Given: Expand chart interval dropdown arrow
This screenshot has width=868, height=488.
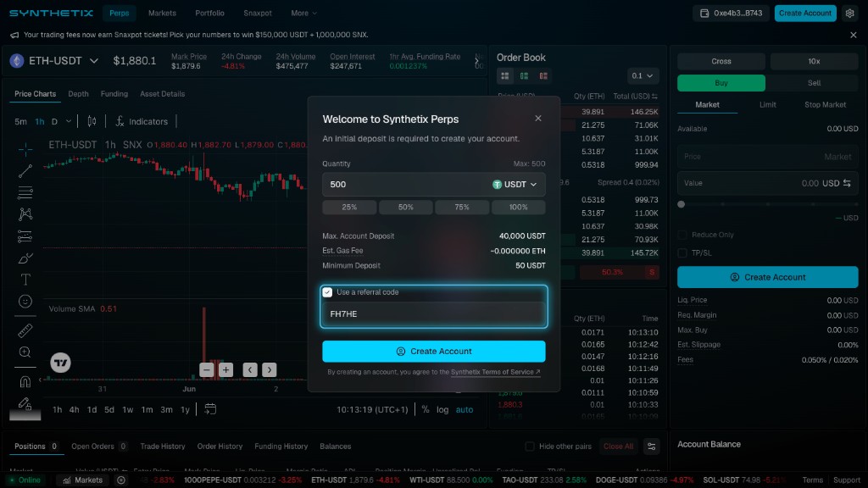Looking at the screenshot, I should click(x=69, y=121).
